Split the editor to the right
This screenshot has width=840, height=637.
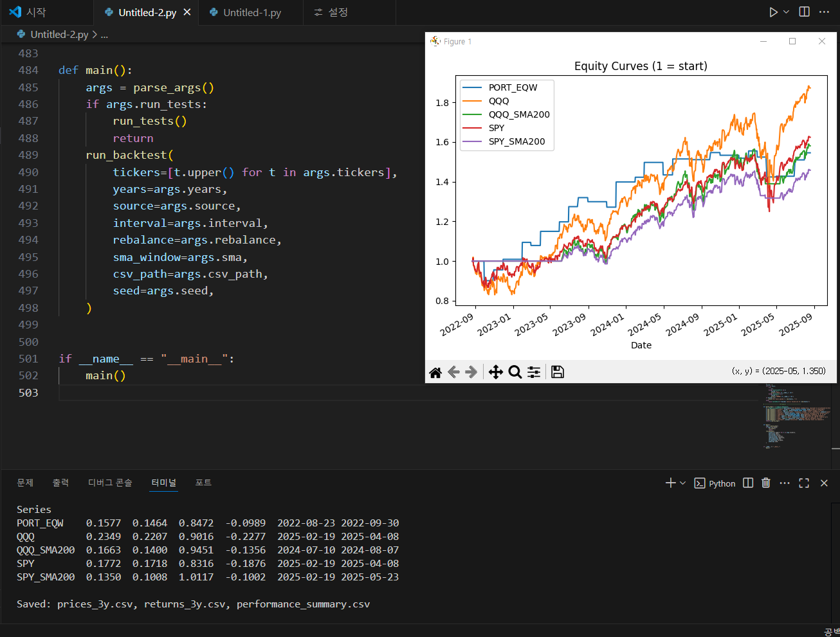[804, 12]
